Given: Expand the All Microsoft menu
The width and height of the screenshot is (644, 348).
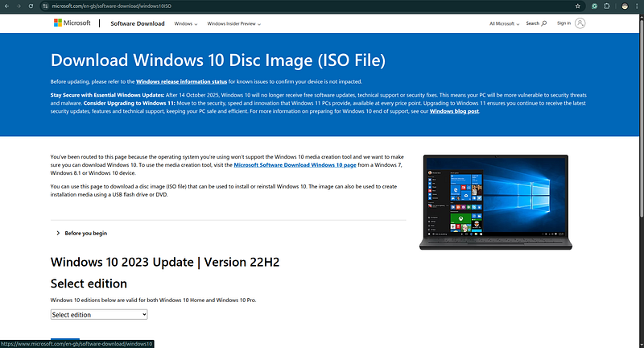Looking at the screenshot, I should [504, 24].
